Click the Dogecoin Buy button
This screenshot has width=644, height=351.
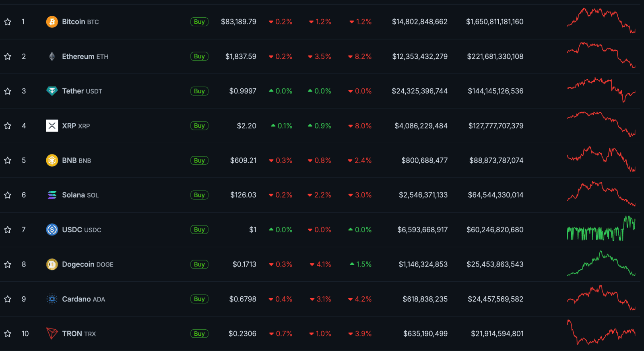(199, 264)
